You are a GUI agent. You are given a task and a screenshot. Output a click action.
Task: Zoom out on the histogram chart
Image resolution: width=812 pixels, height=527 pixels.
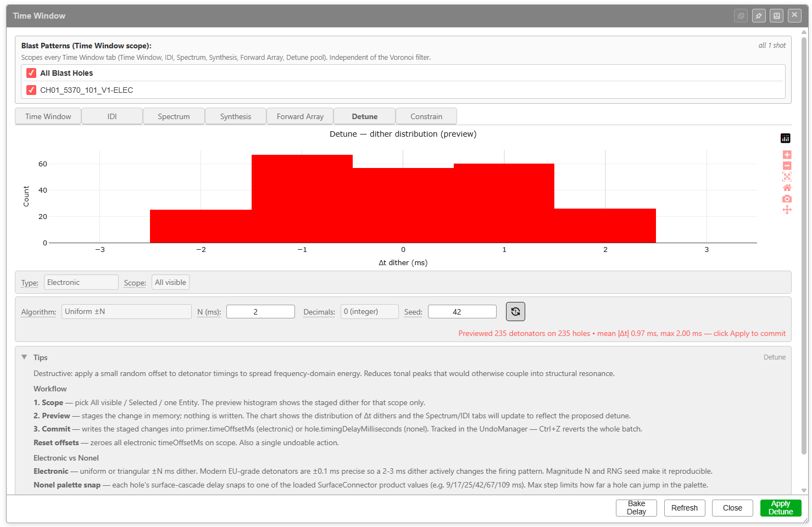point(787,166)
